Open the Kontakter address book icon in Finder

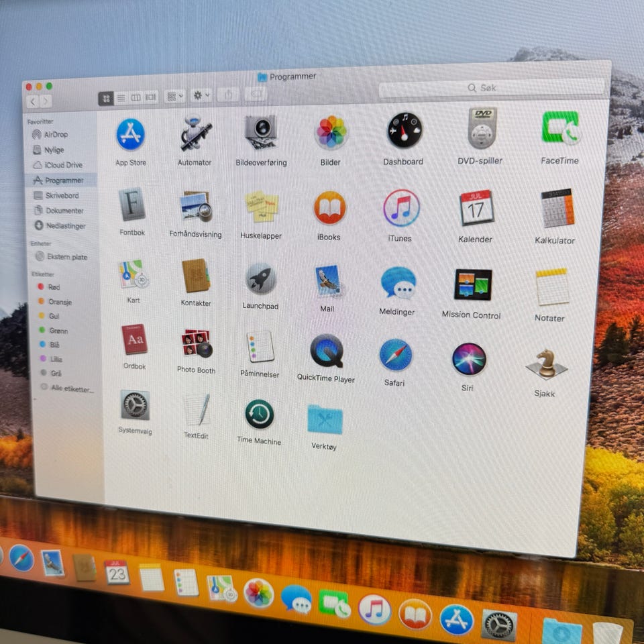point(196,276)
